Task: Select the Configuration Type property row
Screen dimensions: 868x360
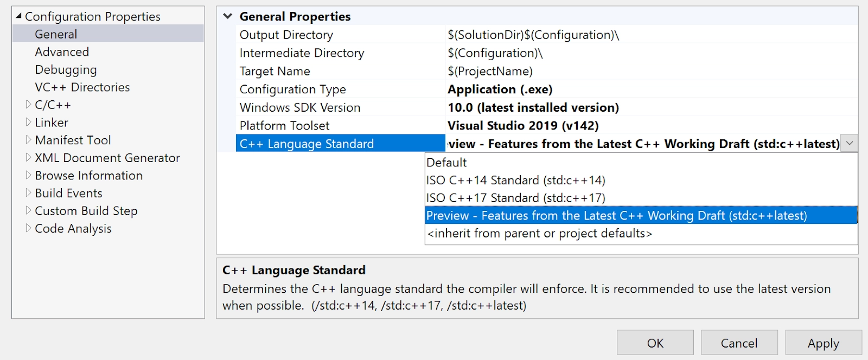Action: click(547, 89)
